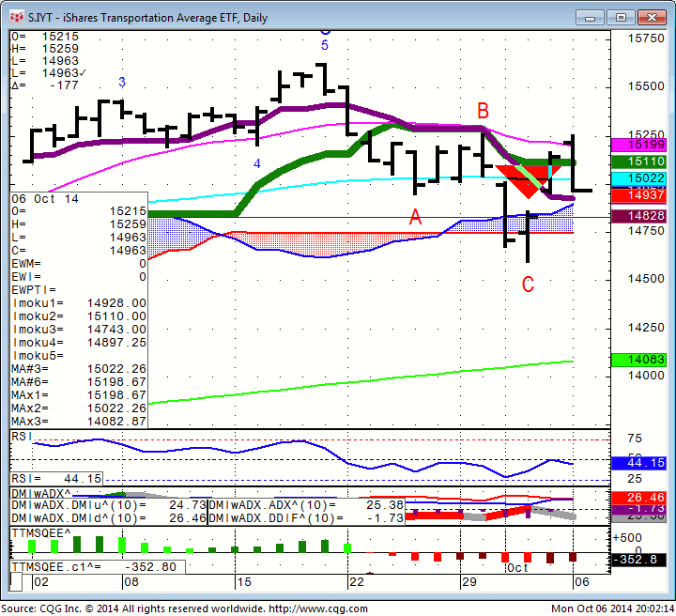Click the Imoku4= 14897.25 value row
Viewport: 676px width, 616px height.
(x=79, y=343)
